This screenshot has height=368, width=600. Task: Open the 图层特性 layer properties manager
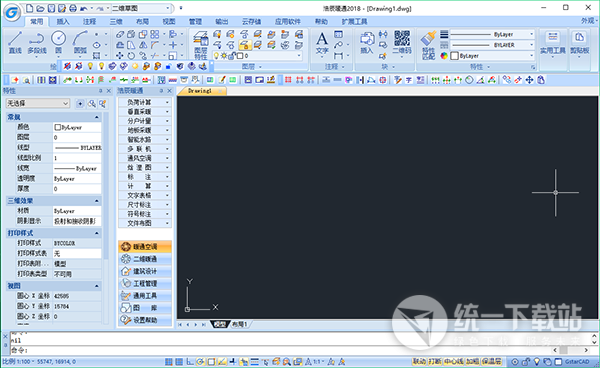201,45
